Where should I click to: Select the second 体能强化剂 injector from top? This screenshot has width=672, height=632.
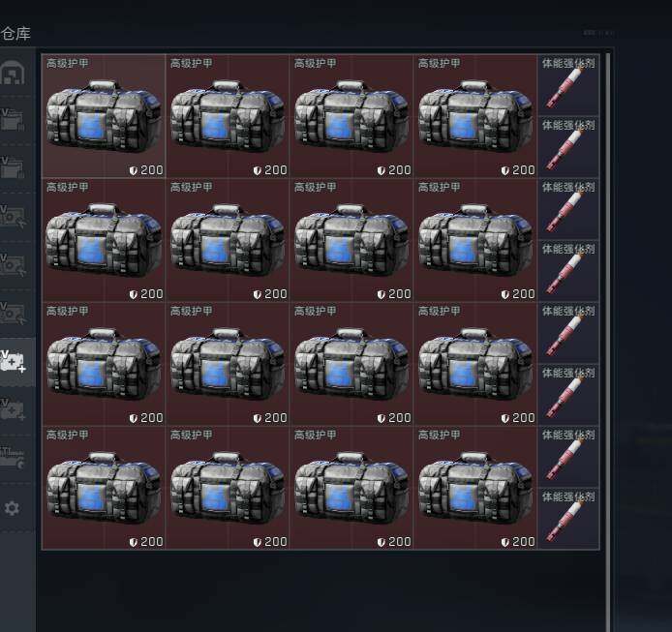pyautogui.click(x=568, y=146)
